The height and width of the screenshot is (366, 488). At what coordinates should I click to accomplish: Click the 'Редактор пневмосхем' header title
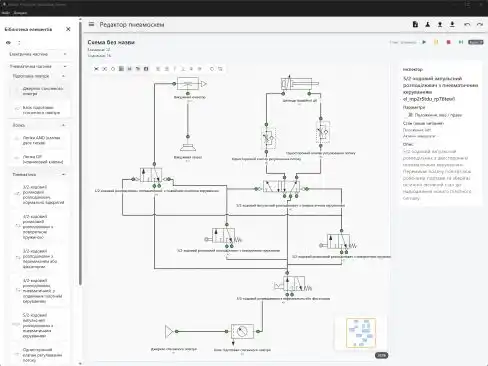[x=132, y=25]
